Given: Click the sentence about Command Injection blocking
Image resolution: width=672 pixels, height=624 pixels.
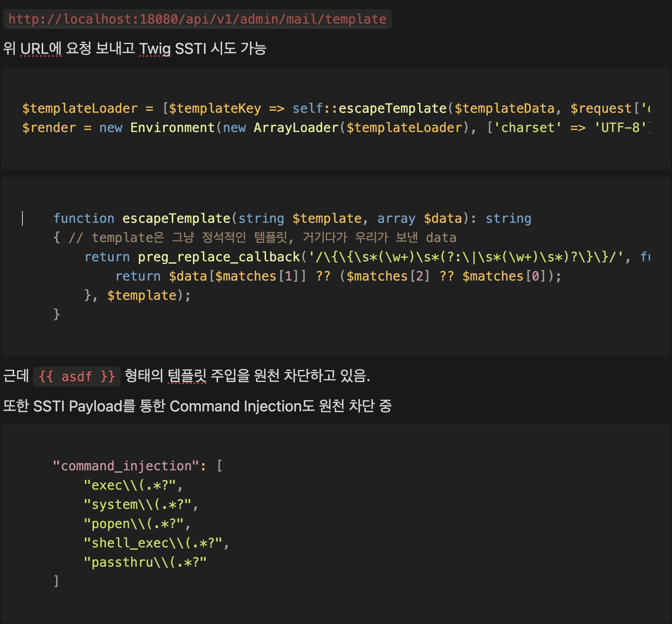Looking at the screenshot, I should point(197,406).
